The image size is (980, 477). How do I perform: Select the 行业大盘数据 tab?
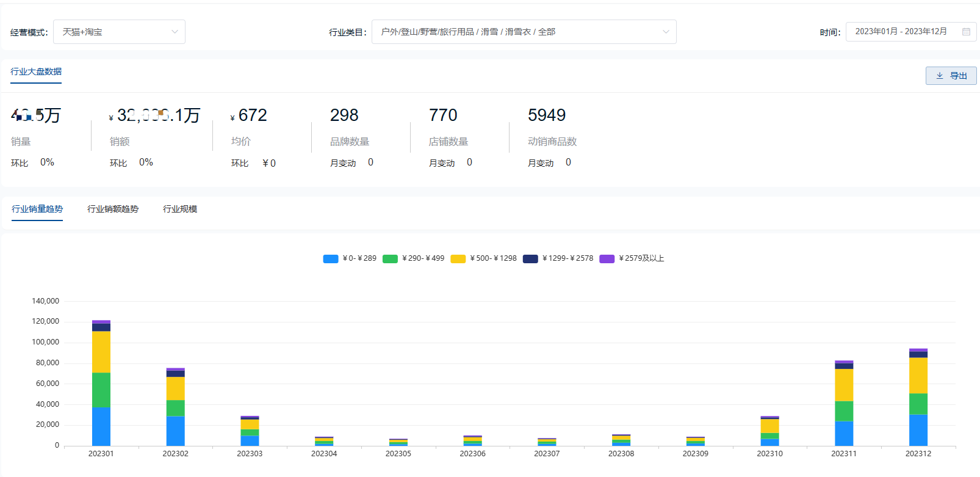[x=36, y=71]
